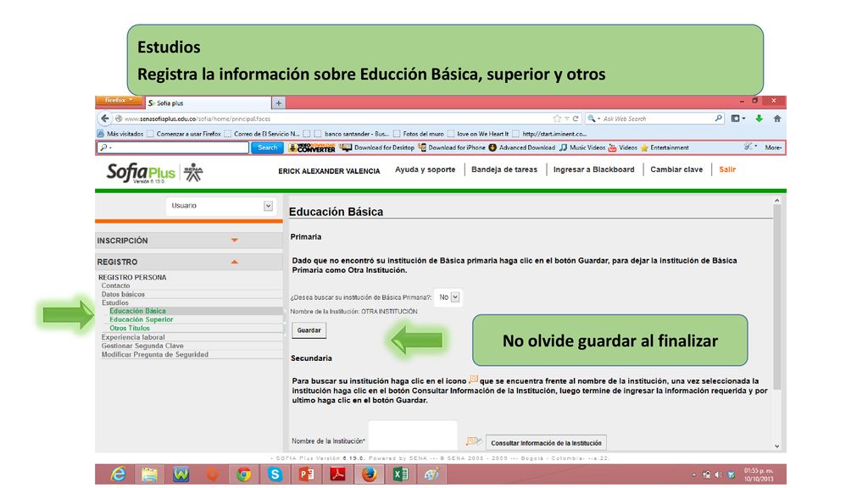
Task: Click the blue toolbar Search button
Action: 267,147
